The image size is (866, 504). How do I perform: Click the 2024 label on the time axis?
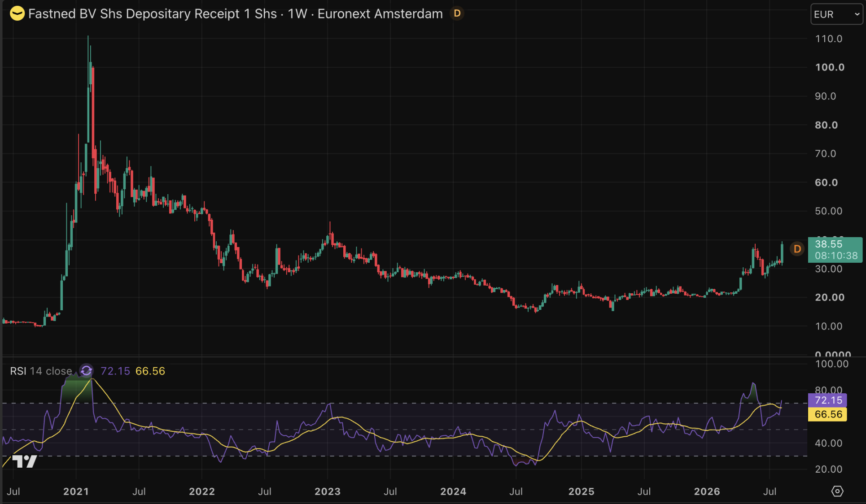point(453,491)
